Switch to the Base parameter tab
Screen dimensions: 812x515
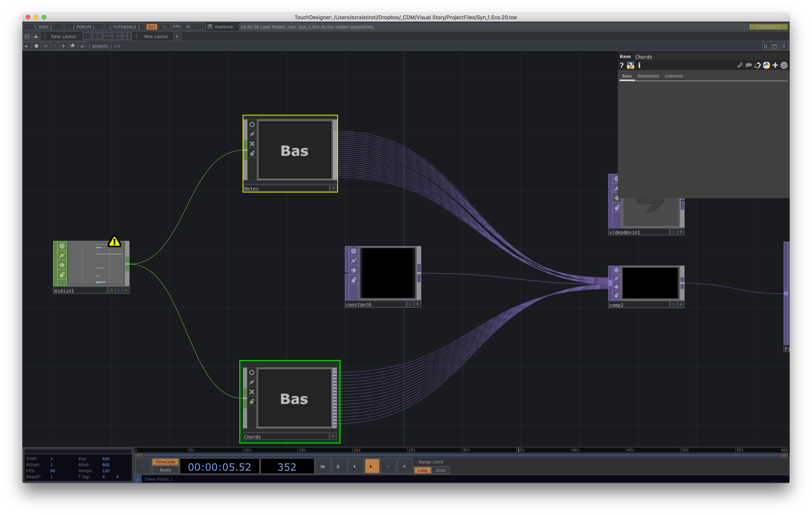point(627,76)
